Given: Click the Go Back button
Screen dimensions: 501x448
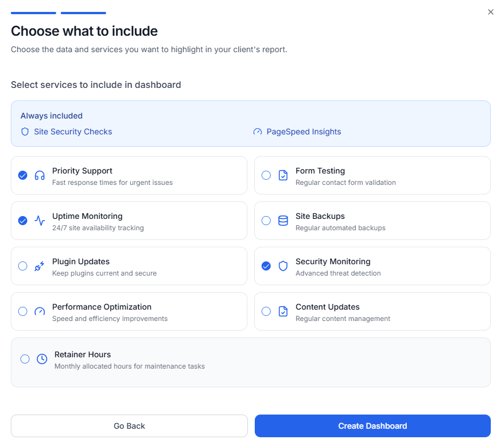Looking at the screenshot, I should 129,426.
